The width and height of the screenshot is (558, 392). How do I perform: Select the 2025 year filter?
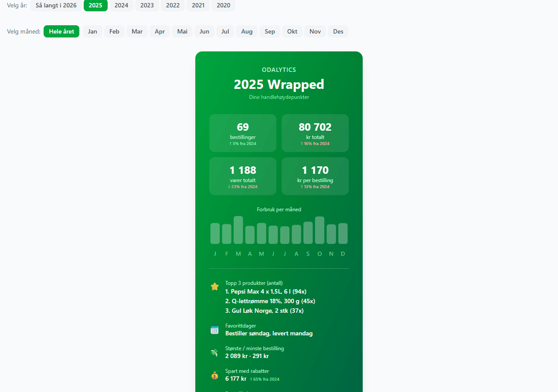(x=95, y=5)
